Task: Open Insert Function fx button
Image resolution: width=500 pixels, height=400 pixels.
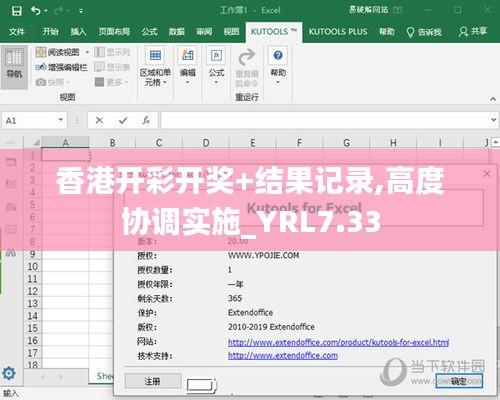Action: point(146,120)
